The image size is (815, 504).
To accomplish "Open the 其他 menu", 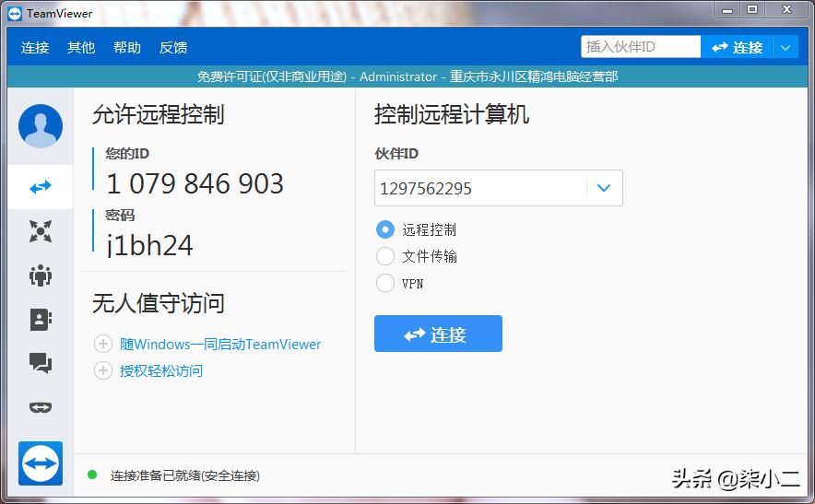I will click(81, 47).
